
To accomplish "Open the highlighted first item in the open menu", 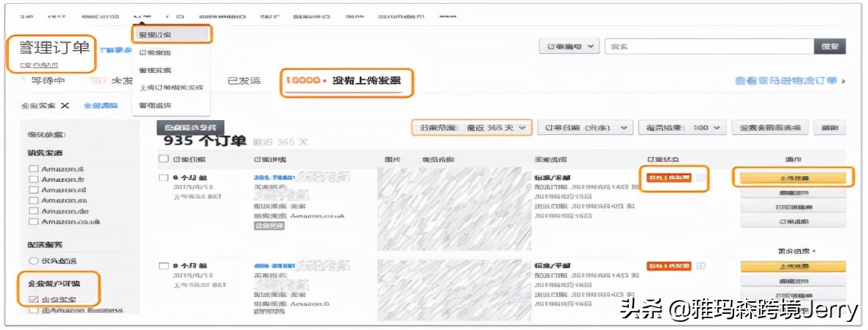I will pyautogui.click(x=171, y=35).
